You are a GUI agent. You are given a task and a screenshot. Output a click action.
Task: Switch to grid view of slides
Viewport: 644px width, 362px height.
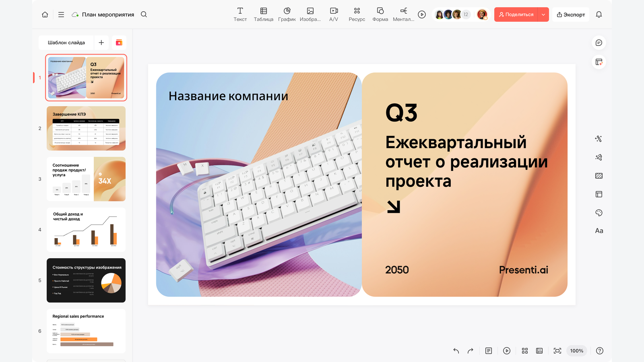click(x=525, y=351)
